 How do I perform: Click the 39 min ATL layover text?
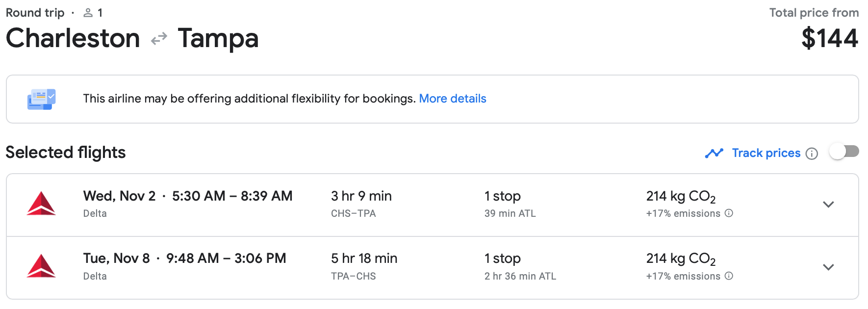click(x=510, y=213)
